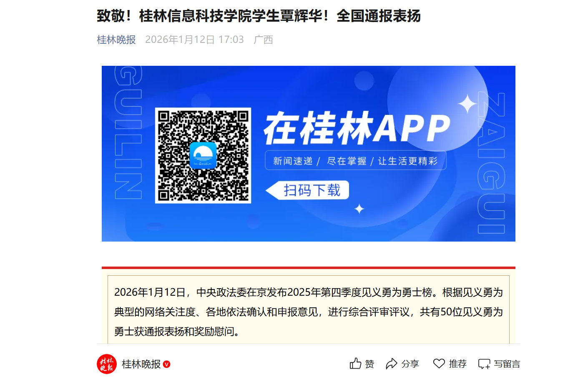Click the 在桂林APP banner title
This screenshot has height=379, width=588.
point(357,128)
